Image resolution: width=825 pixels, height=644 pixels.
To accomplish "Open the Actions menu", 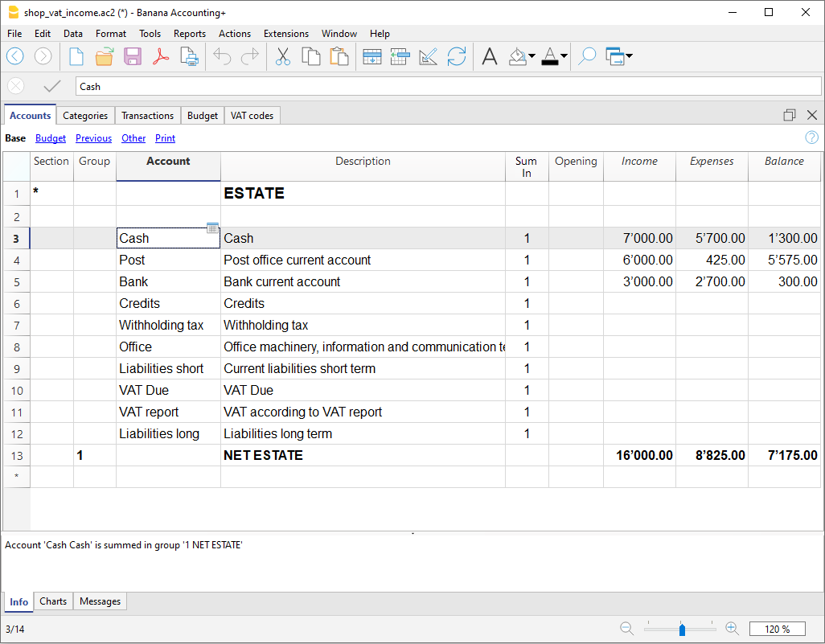I will 235,34.
